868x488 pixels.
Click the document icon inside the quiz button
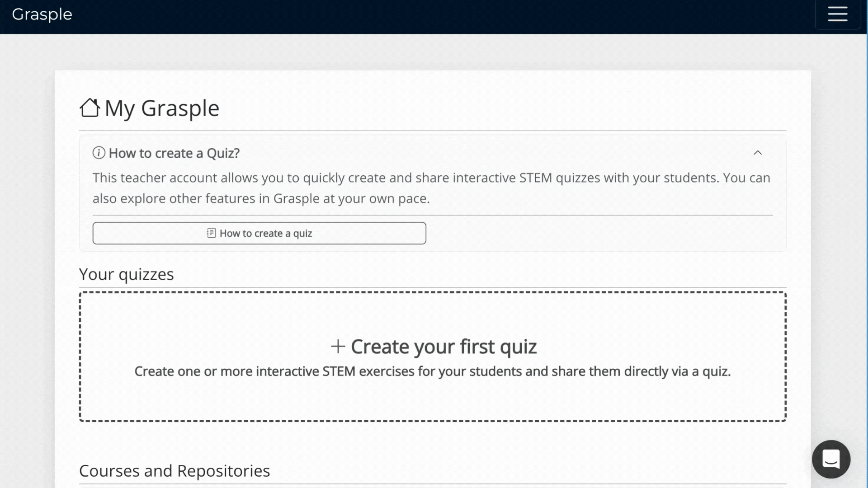211,233
